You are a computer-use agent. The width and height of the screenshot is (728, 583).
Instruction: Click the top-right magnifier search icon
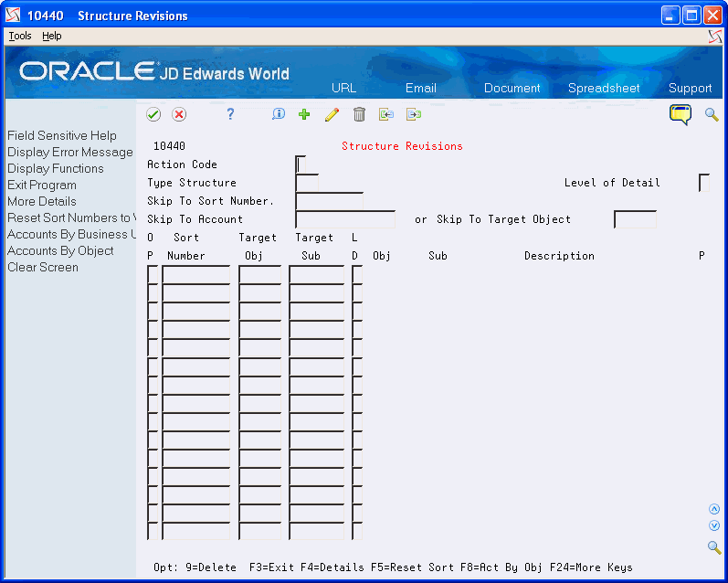click(x=712, y=114)
